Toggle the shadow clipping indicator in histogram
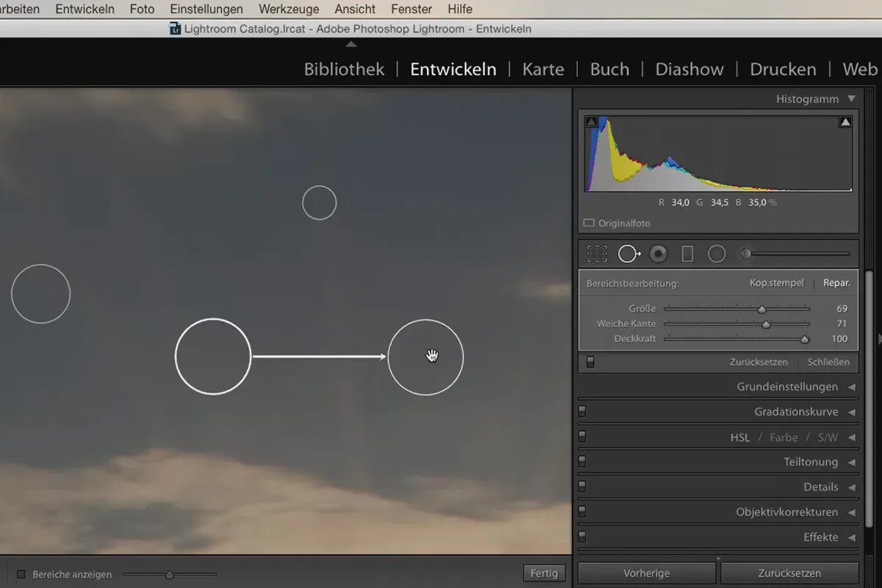This screenshot has width=882, height=588. (x=592, y=122)
